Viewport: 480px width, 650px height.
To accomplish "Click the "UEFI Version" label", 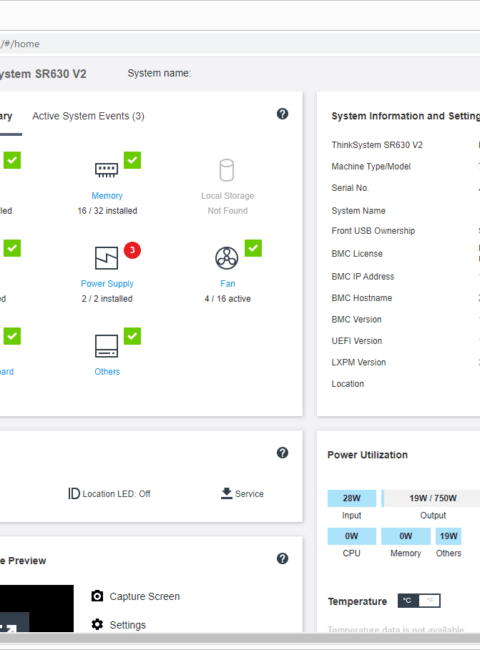I will [x=356, y=341].
